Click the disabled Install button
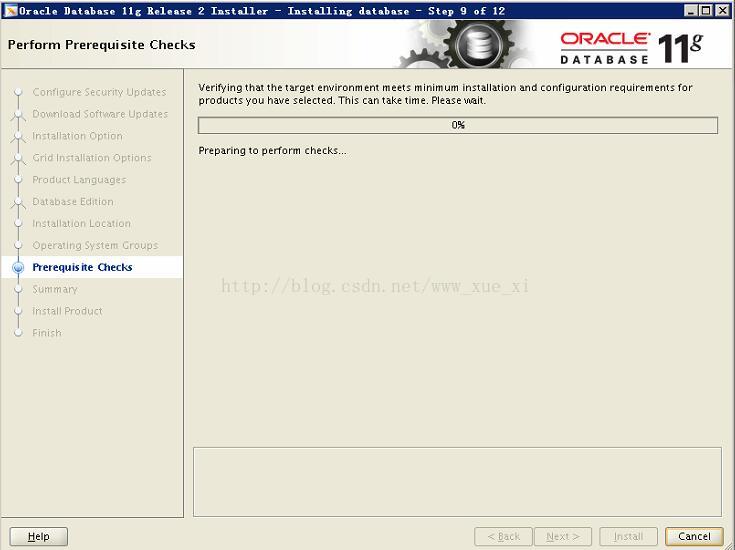 (x=628, y=536)
